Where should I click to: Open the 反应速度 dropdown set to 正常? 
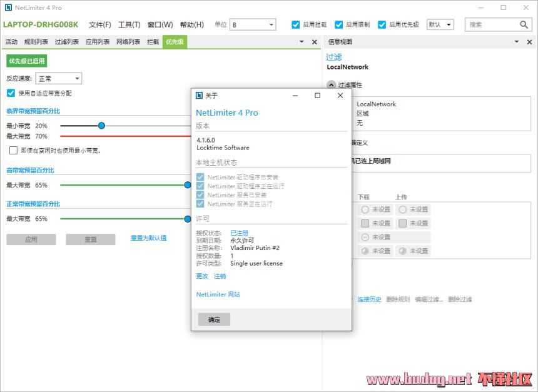click(x=59, y=79)
